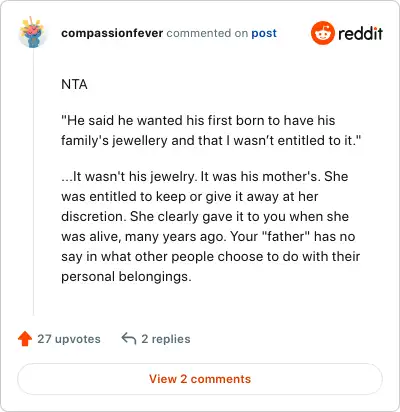This screenshot has width=400, height=412.
Task: Click the line starting "discretion. She clearly gave"
Action: 205,216
